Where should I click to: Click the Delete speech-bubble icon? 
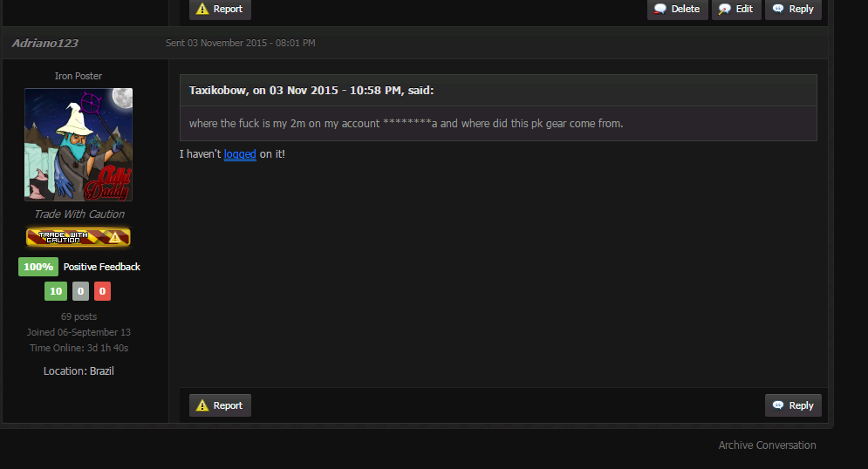660,9
